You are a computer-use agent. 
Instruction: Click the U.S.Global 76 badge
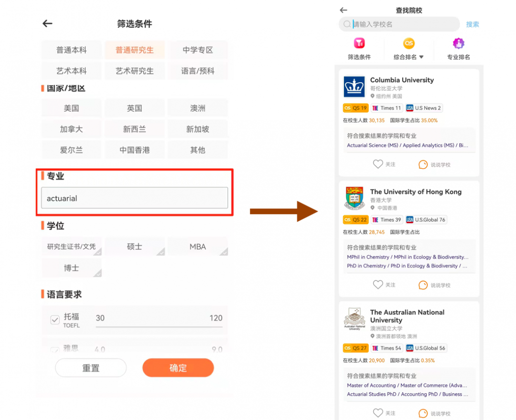pyautogui.click(x=426, y=219)
